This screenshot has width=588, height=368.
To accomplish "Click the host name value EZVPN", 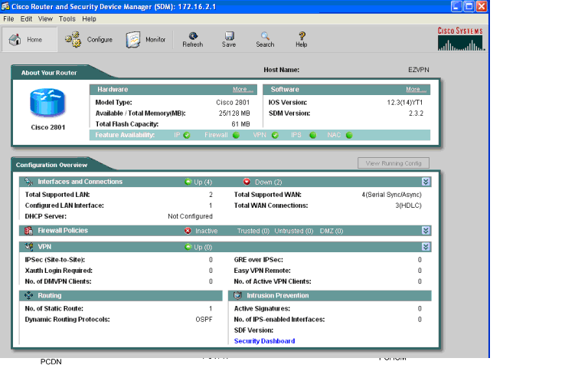I will click(419, 70).
